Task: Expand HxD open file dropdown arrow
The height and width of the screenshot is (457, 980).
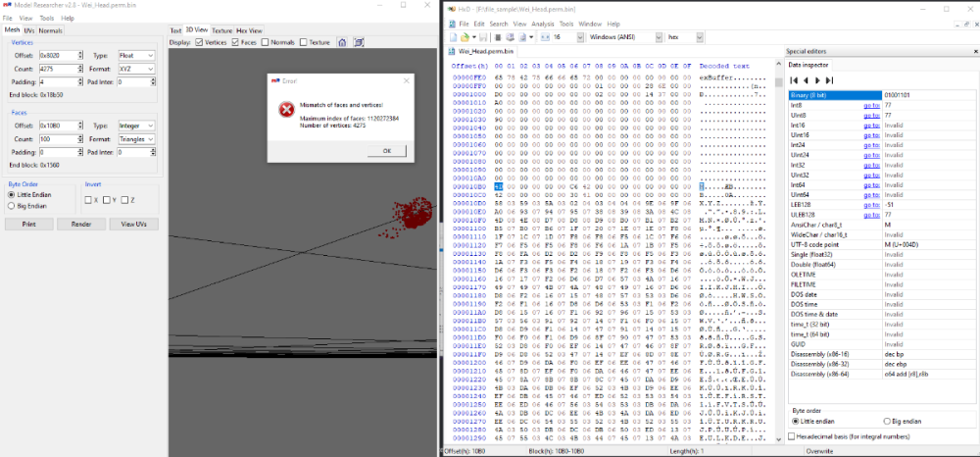Action: pyautogui.click(x=473, y=37)
